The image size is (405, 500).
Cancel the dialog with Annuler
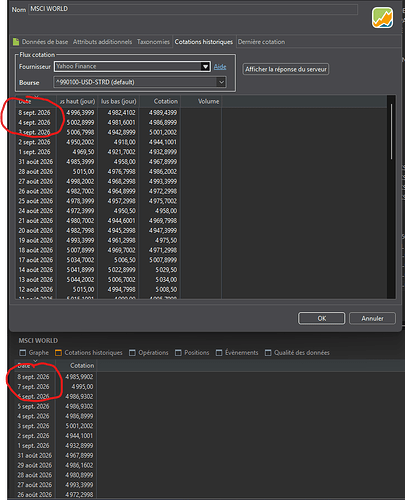point(372,318)
